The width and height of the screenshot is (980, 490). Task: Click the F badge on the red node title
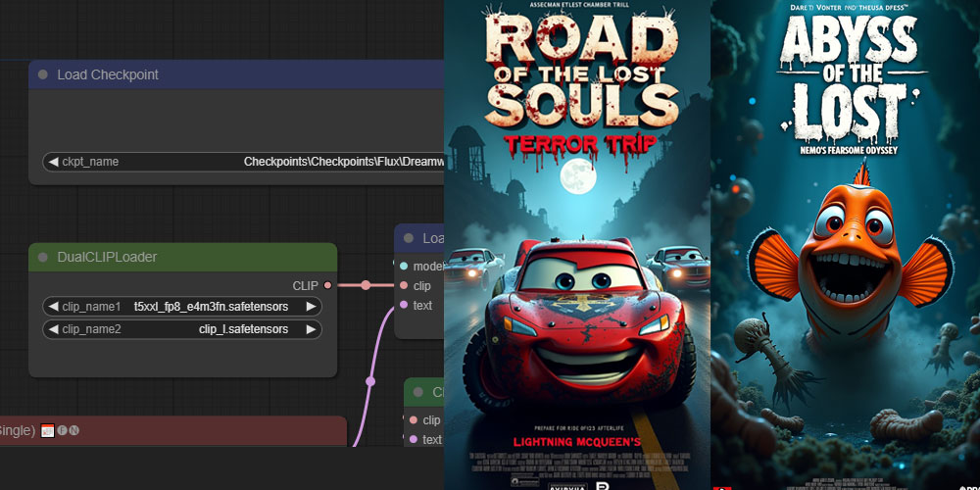point(63,430)
